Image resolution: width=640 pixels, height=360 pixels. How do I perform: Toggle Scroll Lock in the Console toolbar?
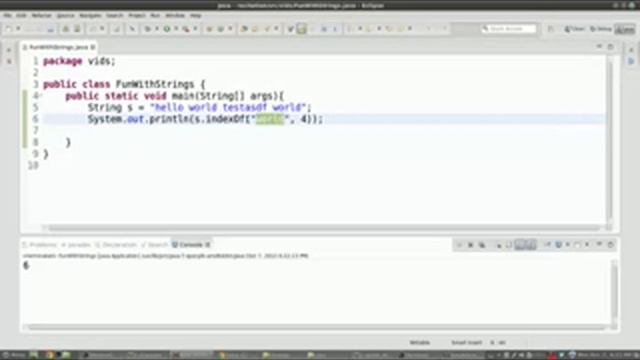(x=509, y=245)
